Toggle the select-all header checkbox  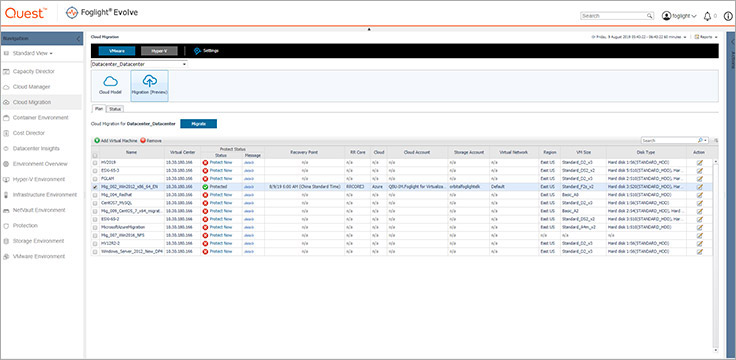(96, 155)
